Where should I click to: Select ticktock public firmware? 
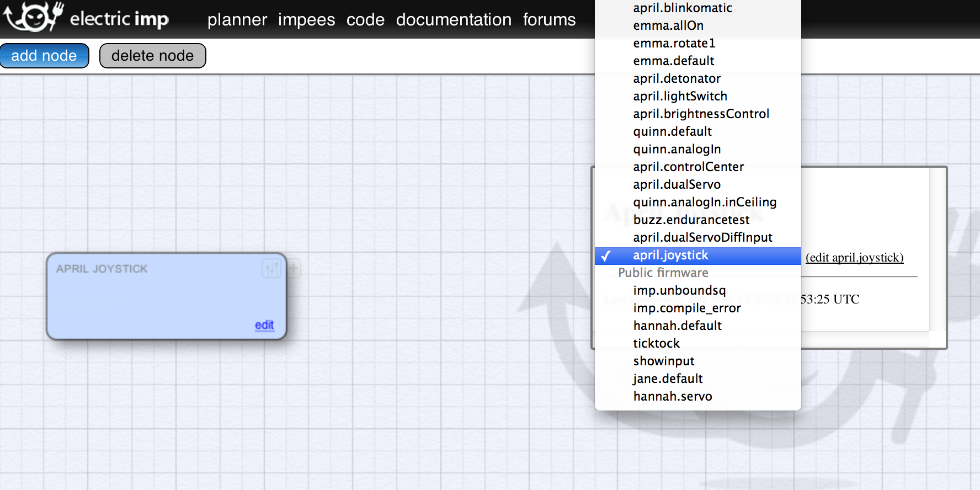point(698,343)
